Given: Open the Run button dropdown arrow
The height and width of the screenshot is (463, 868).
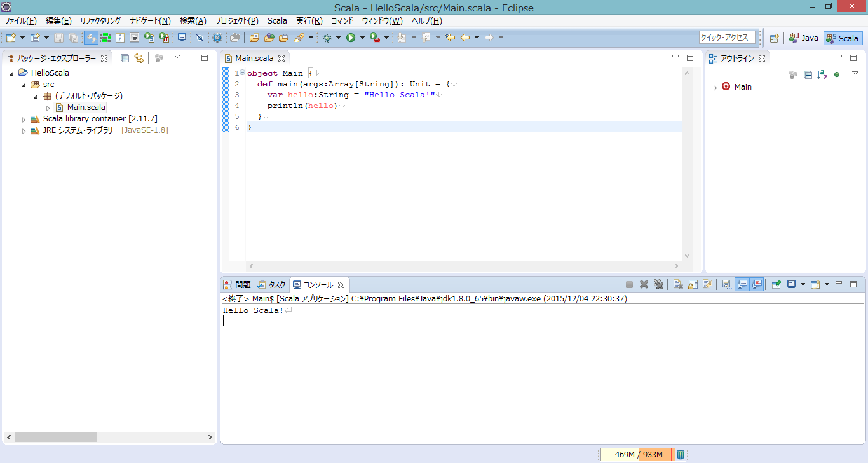Looking at the screenshot, I should (362, 38).
